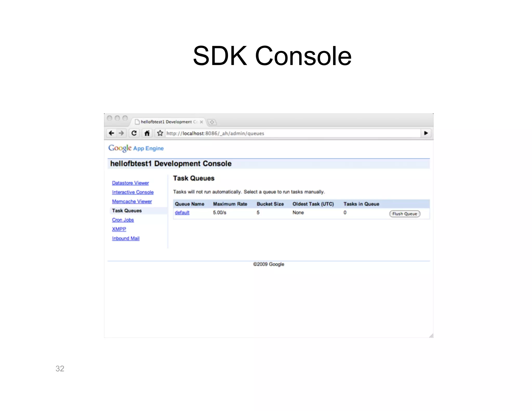Open the Cron Jobs link
This screenshot has width=532, height=411.
123,220
